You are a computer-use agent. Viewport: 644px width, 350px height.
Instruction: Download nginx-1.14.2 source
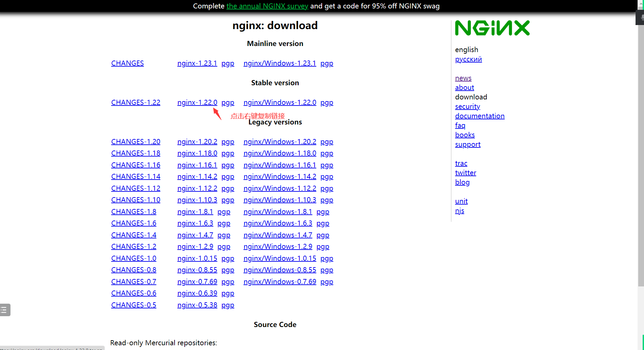197,177
